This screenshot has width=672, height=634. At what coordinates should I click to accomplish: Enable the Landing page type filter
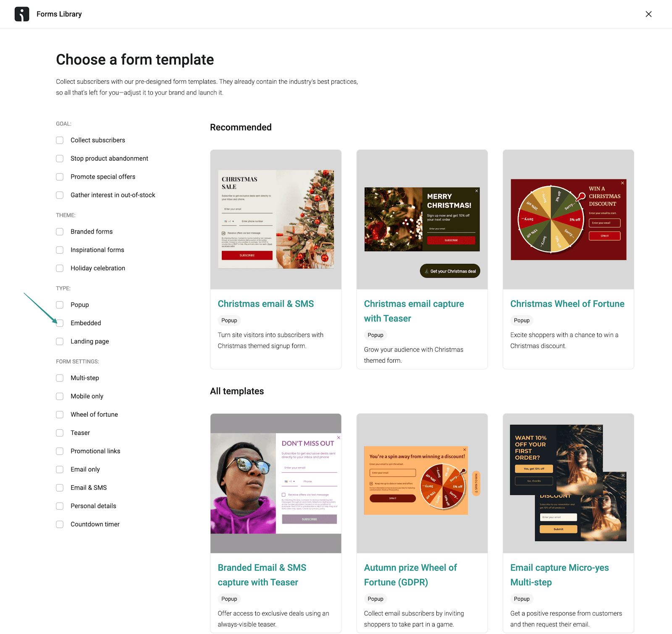click(x=59, y=341)
